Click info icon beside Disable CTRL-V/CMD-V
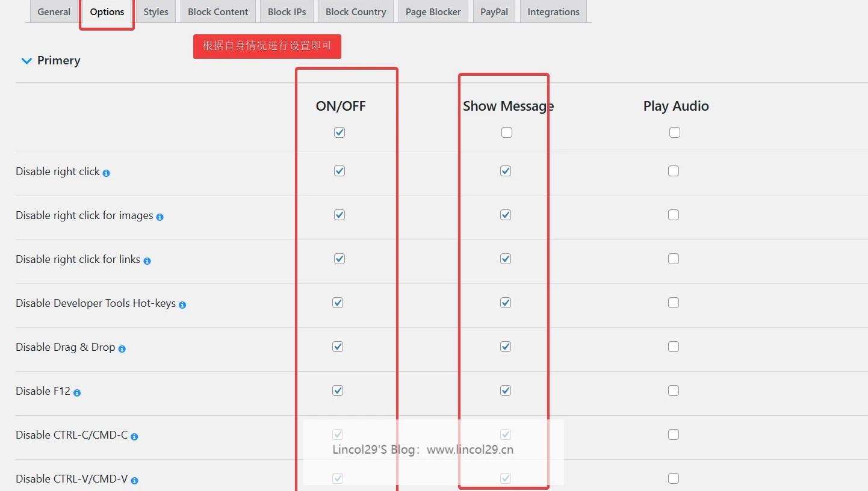Screen dimensions: 868x491 point(134,481)
